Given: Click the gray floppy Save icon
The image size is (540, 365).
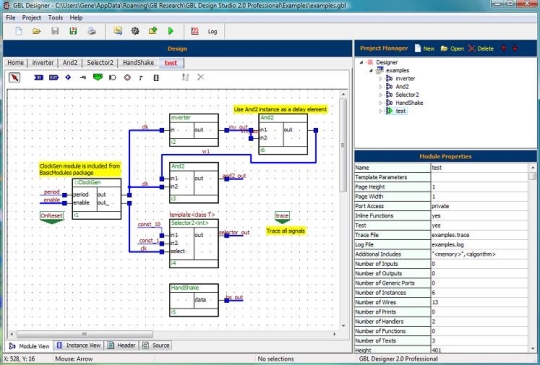Looking at the screenshot, I should [x=55, y=31].
